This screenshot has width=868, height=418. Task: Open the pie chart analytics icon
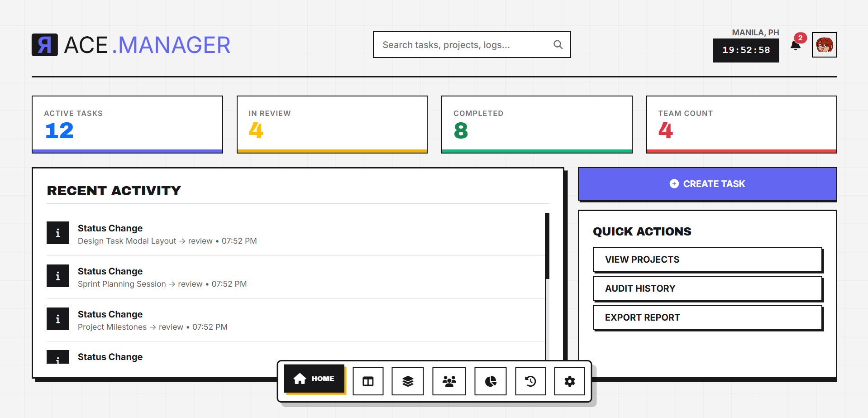[x=491, y=381]
